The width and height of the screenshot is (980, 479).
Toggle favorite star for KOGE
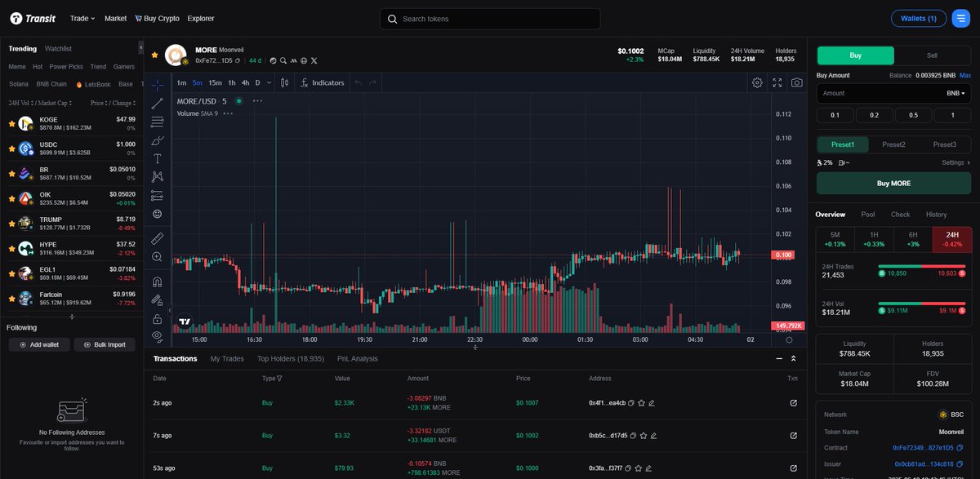pyautogui.click(x=11, y=124)
